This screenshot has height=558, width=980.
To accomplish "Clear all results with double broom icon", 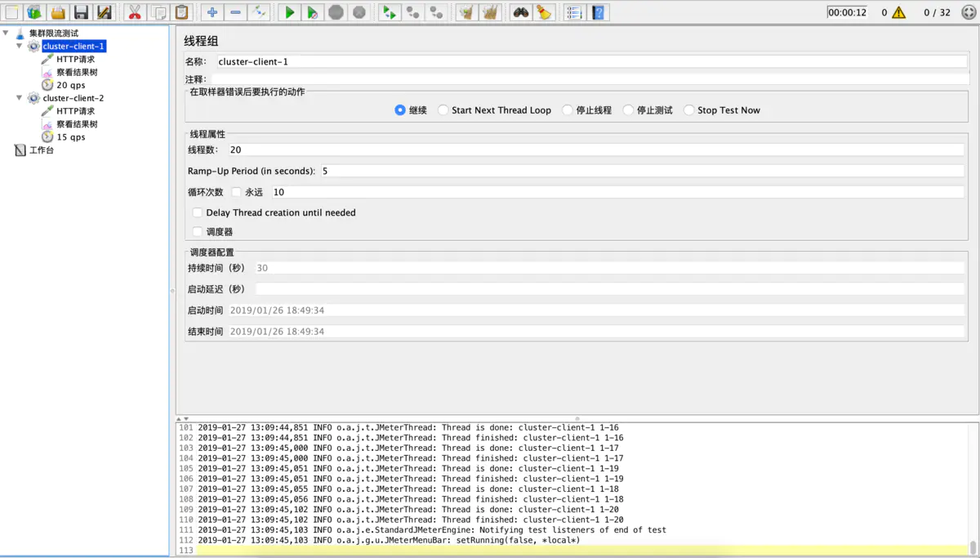I will [490, 12].
